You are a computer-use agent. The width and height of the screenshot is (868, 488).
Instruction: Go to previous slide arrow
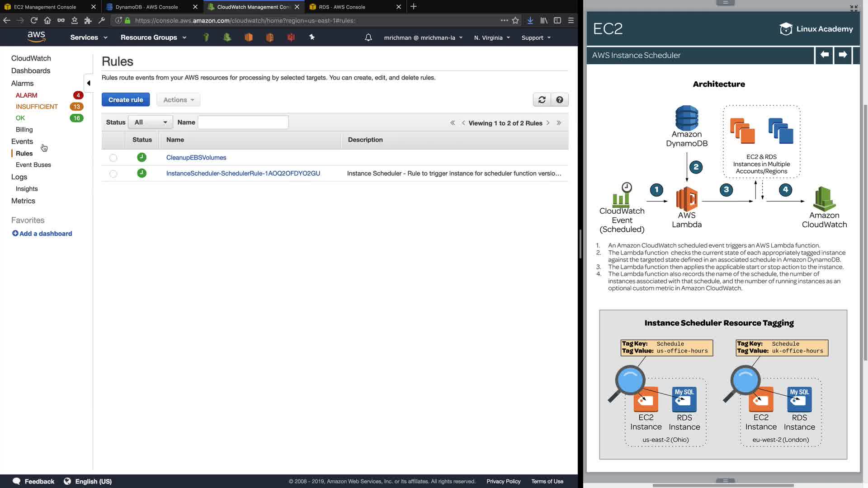coord(824,55)
